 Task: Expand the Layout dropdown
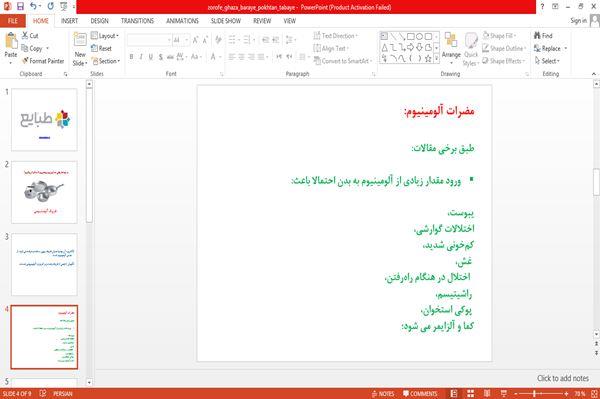coord(105,36)
